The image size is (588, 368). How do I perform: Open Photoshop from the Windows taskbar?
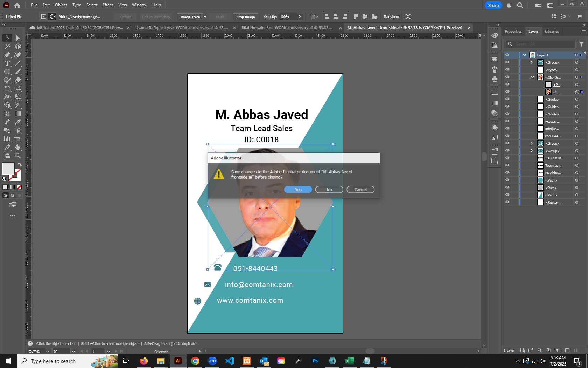[x=315, y=361]
